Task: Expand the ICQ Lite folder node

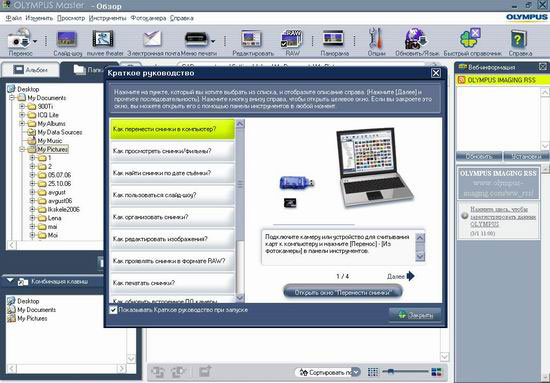Action: pos(22,115)
